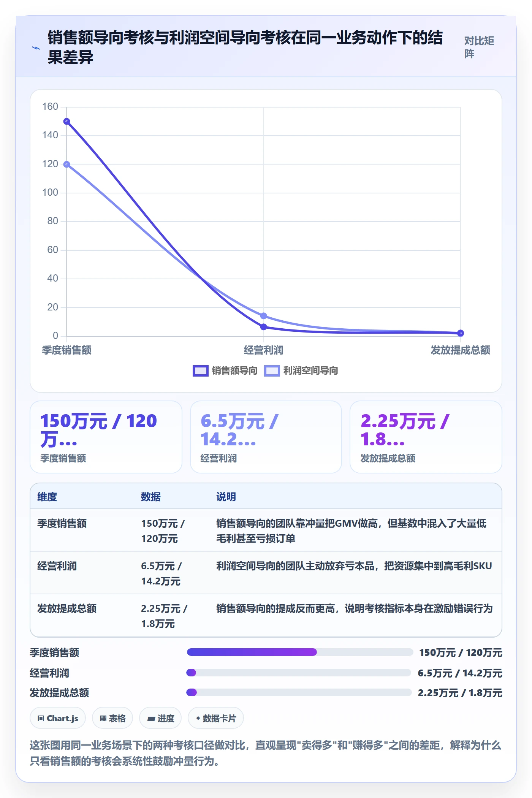Click the 销售额导向 point above 经营利润
Viewport: 532px width, 798px height.
(x=264, y=327)
